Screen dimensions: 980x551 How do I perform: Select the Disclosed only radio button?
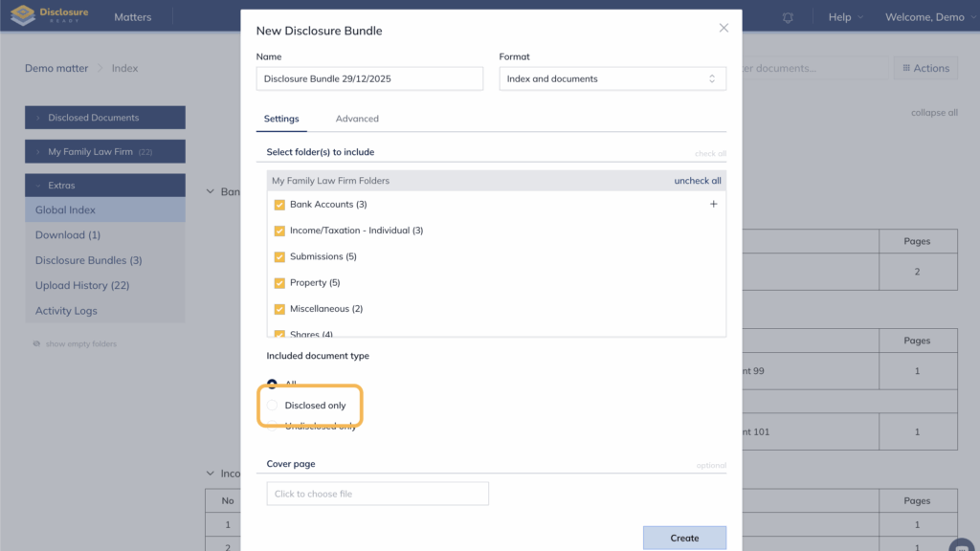273,406
